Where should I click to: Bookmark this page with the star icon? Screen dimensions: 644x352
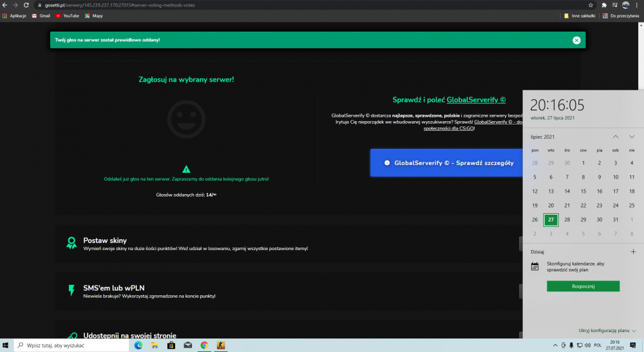click(x=591, y=5)
